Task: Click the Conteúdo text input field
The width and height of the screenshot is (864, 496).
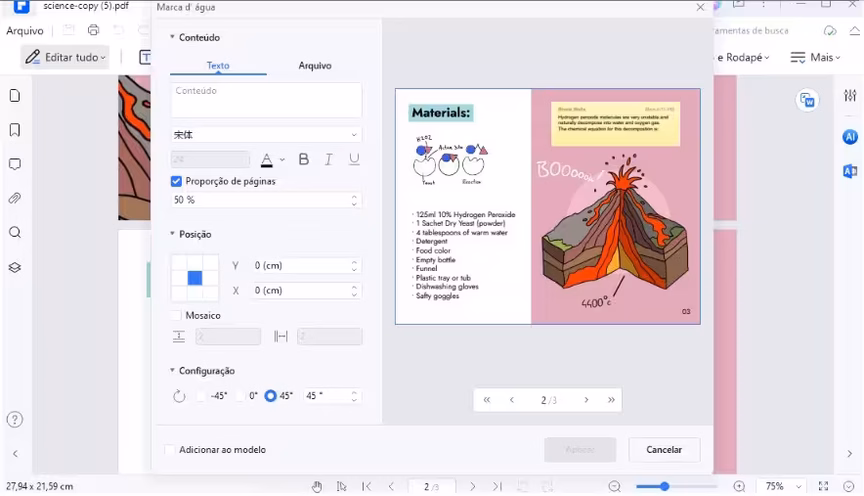Action: [266, 100]
